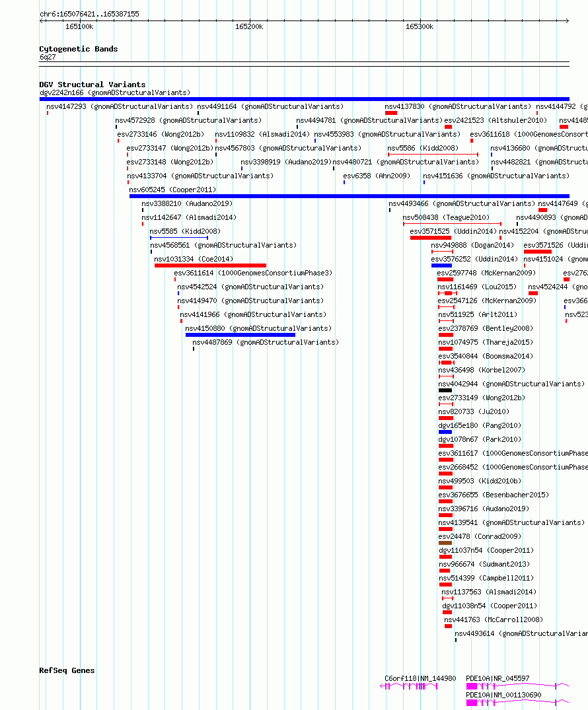
Task: Click blue bar under dgv165e180 (Pang2010)
Action: point(445,432)
